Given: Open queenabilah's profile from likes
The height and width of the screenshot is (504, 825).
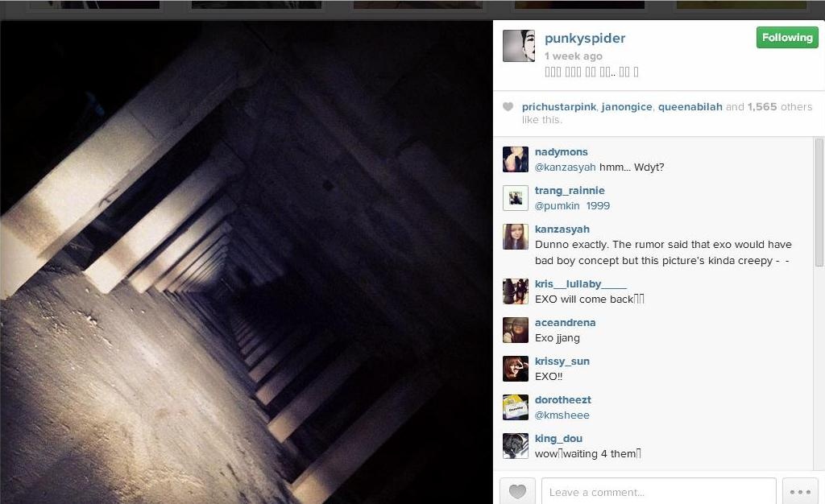Looking at the screenshot, I should tap(690, 107).
